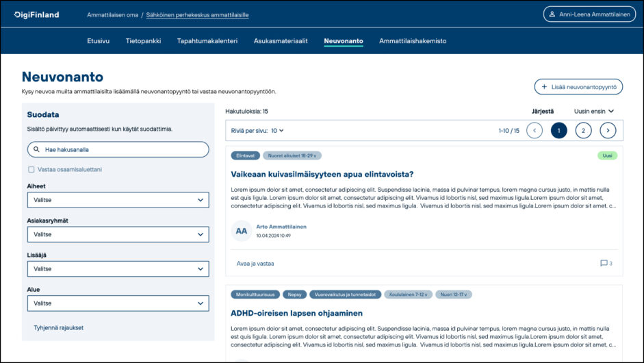The width and height of the screenshot is (644, 363).
Task: Click the Hakutuloksia: 15 text
Action: [246, 112]
